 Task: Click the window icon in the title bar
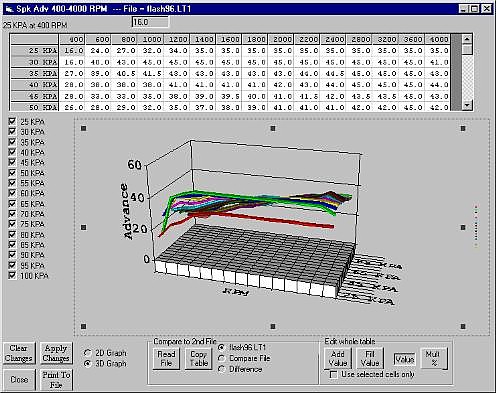tap(9, 9)
